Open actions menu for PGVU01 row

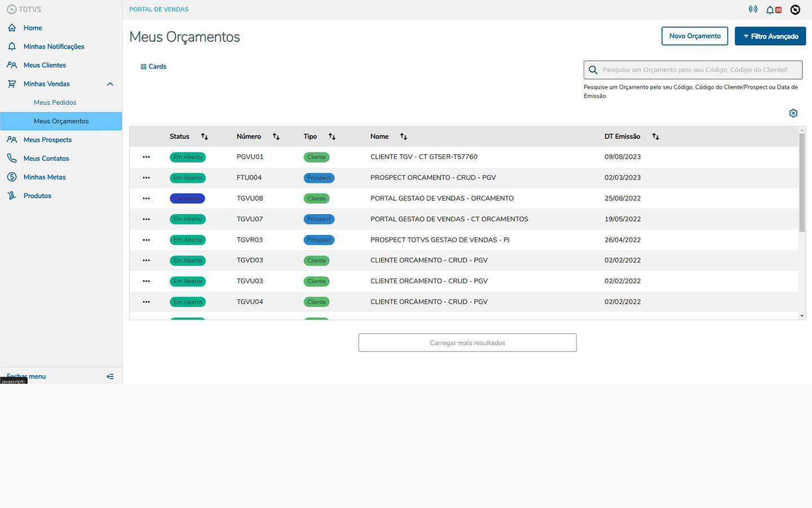[x=146, y=157]
